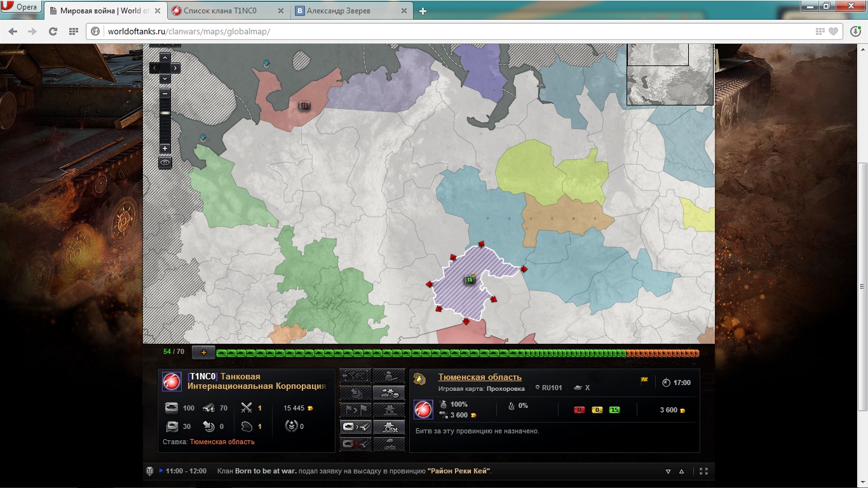
Task: Click the map zoom slider handle
Action: [x=165, y=112]
